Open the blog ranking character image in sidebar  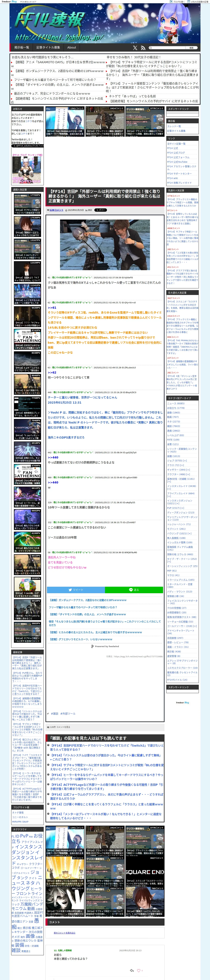pyautogui.click(x=26, y=170)
